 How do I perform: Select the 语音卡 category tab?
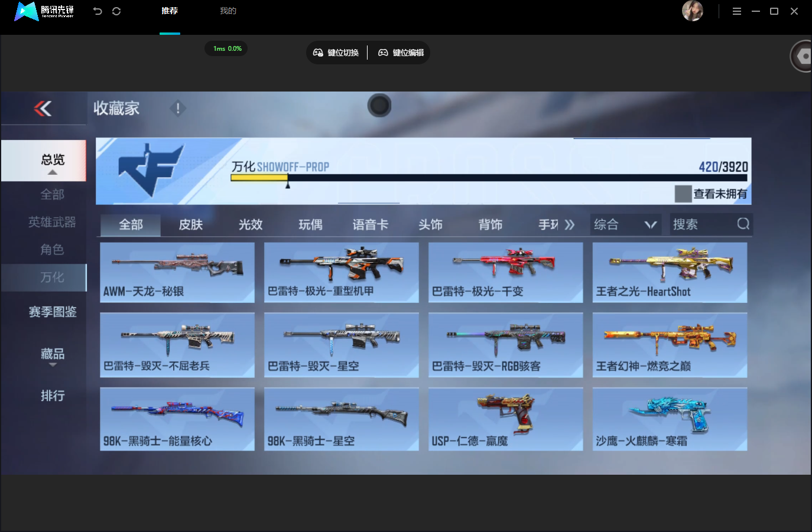pyautogui.click(x=371, y=224)
